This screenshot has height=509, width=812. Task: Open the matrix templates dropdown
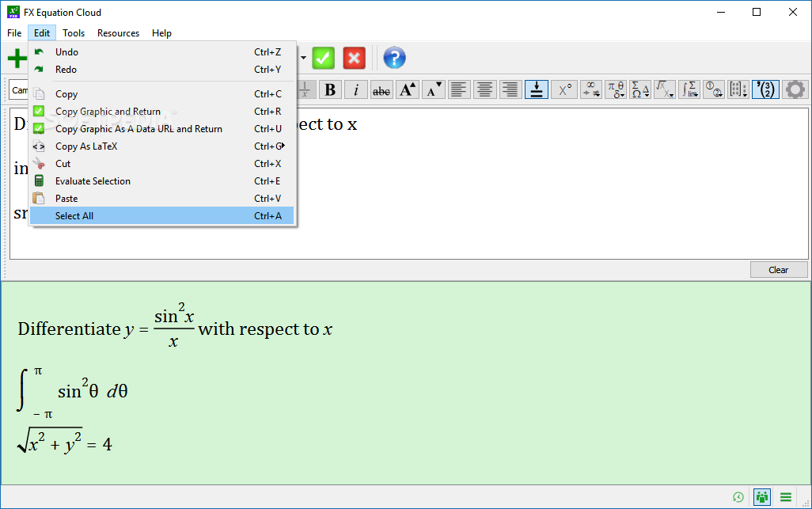(x=738, y=89)
